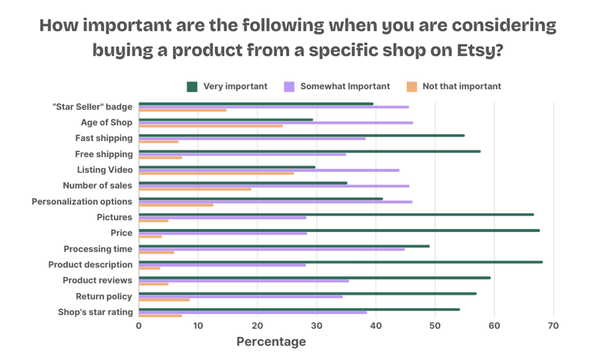This screenshot has width=608, height=364.
Task: Select the Shop's star rating label
Action: point(96,312)
